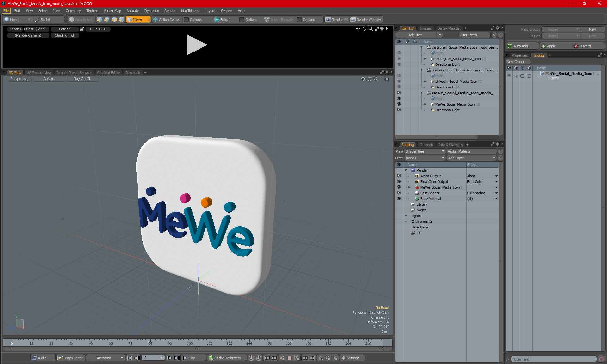Open Graph Editor
This screenshot has width=607, height=364.
(x=70, y=358)
